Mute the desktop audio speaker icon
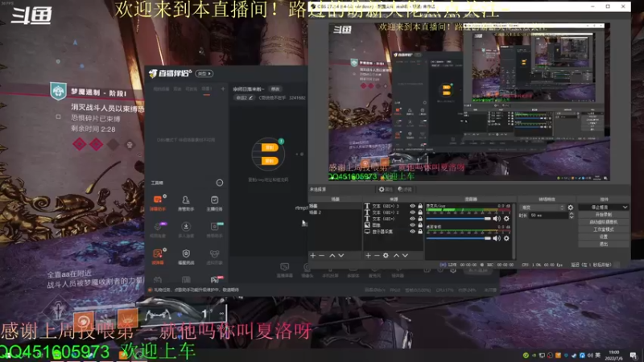Screen dimensions: 644x362 (497, 238)
